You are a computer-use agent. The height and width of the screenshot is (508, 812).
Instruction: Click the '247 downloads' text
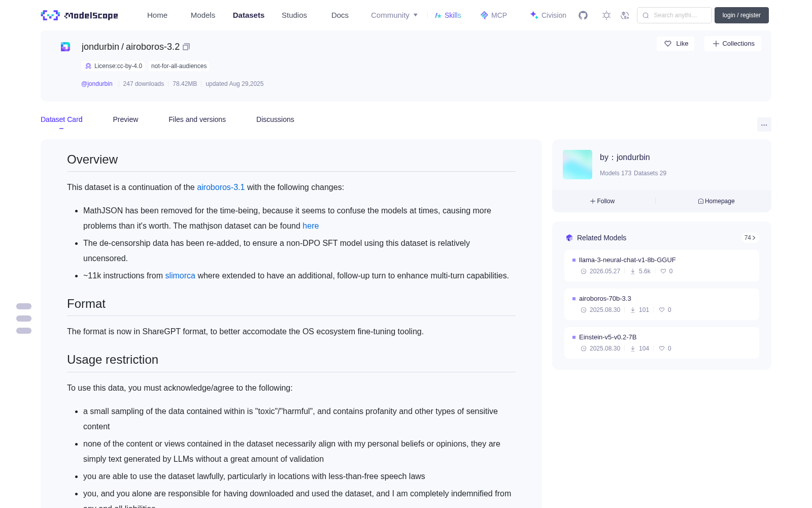point(144,84)
